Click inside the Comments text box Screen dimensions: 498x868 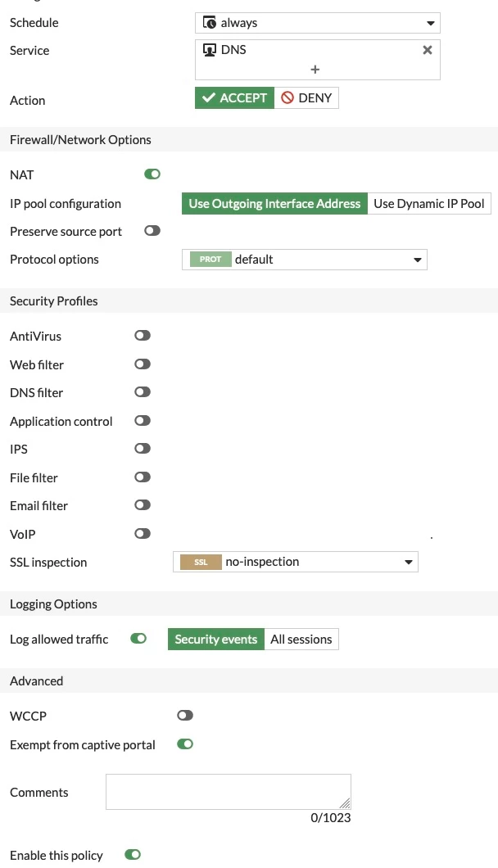click(x=229, y=792)
